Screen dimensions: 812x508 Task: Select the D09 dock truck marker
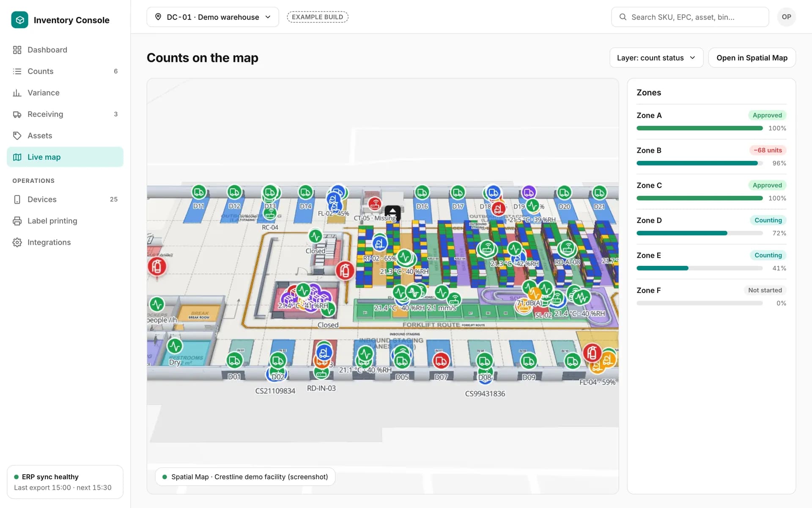(528, 361)
